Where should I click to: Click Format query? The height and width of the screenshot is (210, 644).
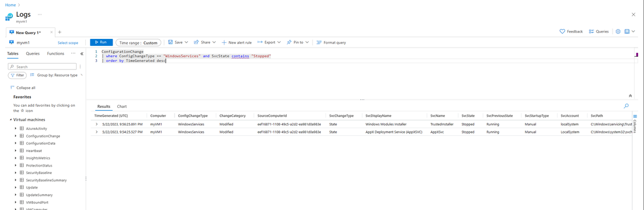click(331, 42)
